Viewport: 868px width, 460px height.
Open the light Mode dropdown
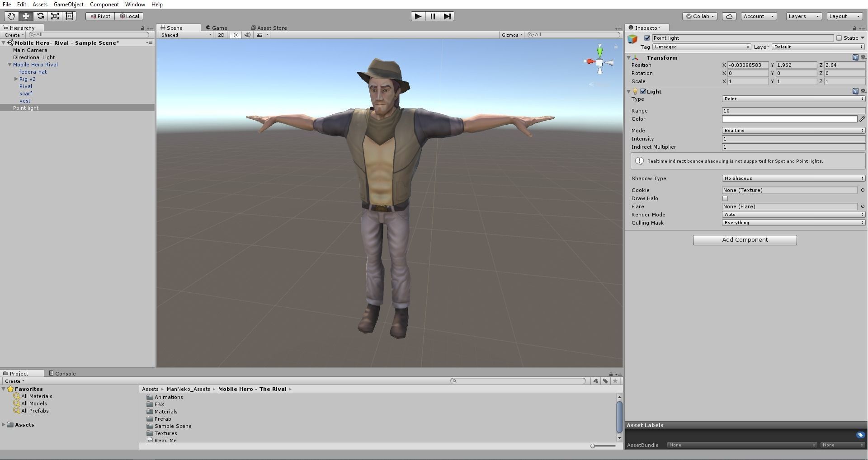793,131
